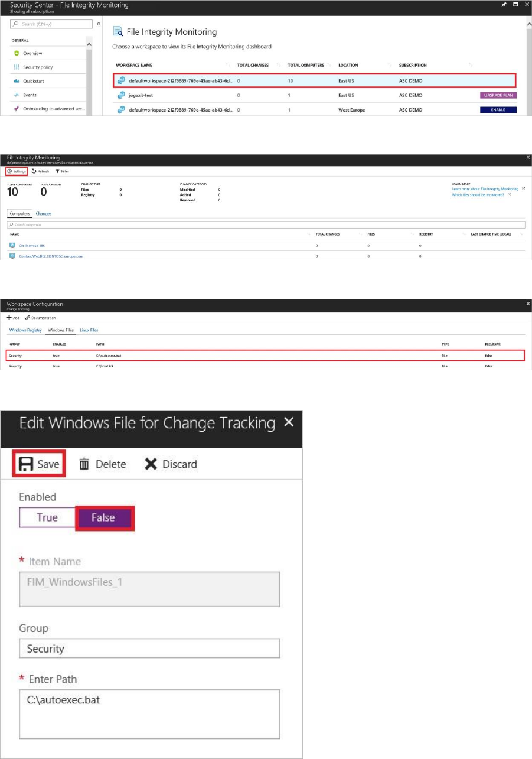This screenshot has width=532, height=759.
Task: Click Overview in the Security Center sidebar
Action: 32,53
